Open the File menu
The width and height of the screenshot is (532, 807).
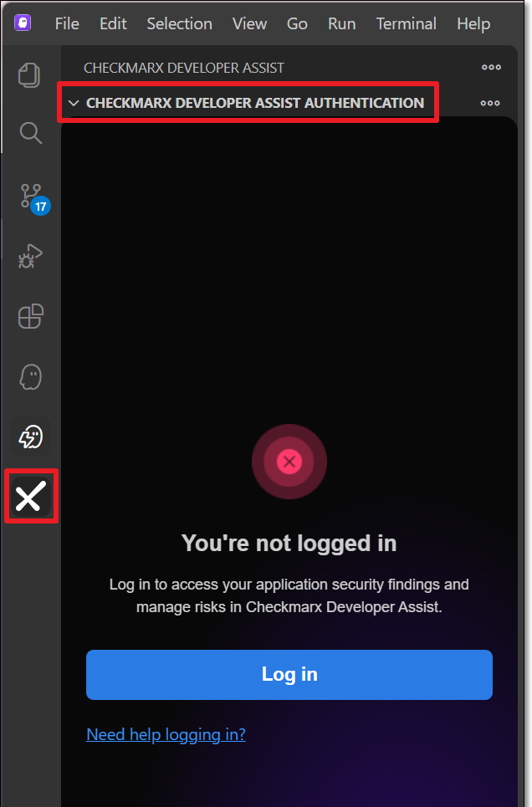67,23
